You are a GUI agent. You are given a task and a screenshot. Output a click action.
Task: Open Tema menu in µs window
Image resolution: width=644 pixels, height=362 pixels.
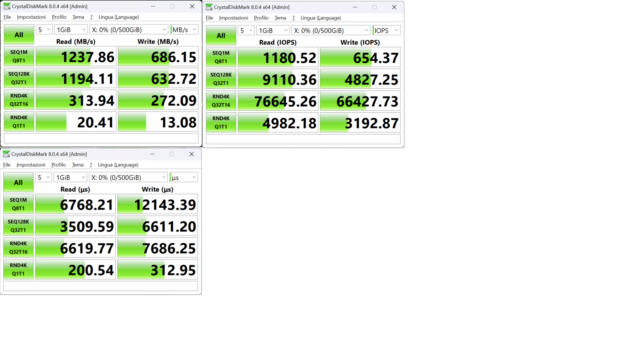[x=78, y=165]
